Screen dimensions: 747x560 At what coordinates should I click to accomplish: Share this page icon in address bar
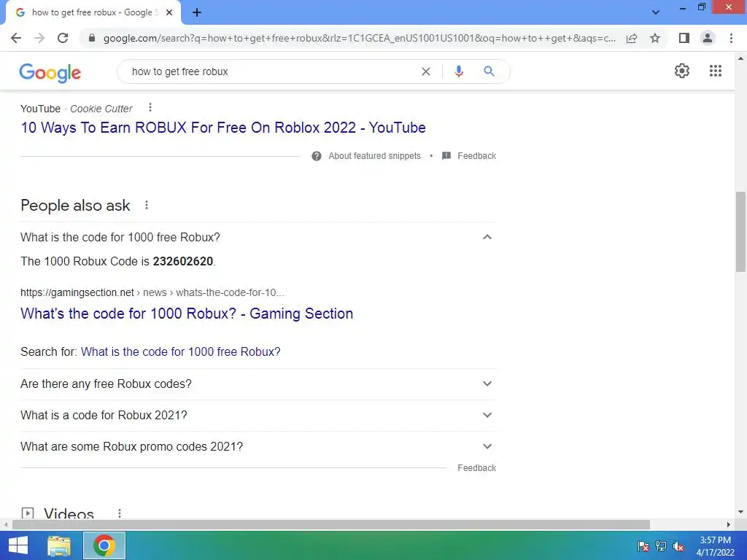pyautogui.click(x=632, y=38)
